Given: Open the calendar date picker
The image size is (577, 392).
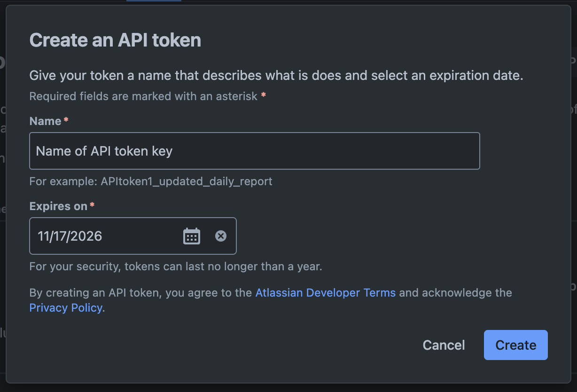Looking at the screenshot, I should click(x=192, y=236).
